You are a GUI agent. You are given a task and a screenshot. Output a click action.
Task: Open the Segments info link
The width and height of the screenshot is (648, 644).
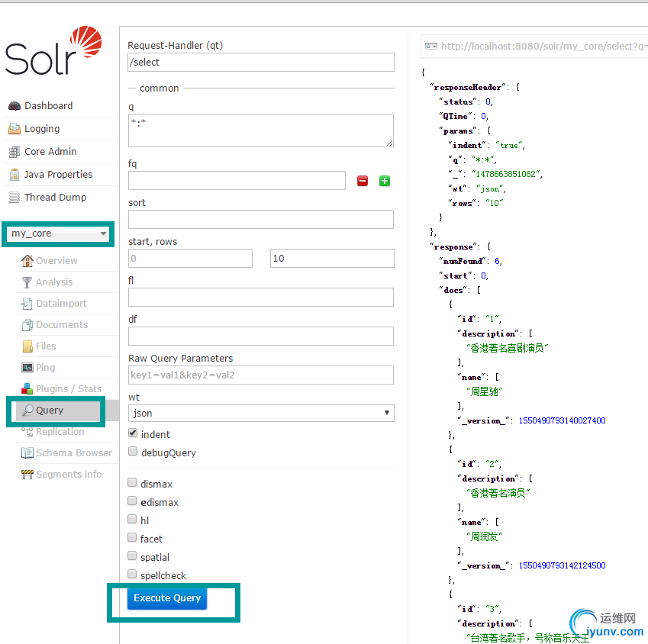(x=69, y=474)
